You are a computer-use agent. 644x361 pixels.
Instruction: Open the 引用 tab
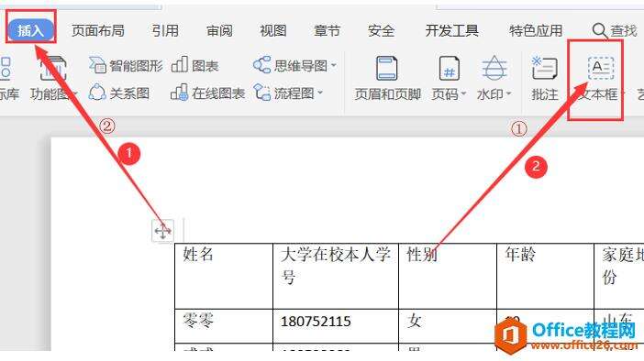click(165, 31)
